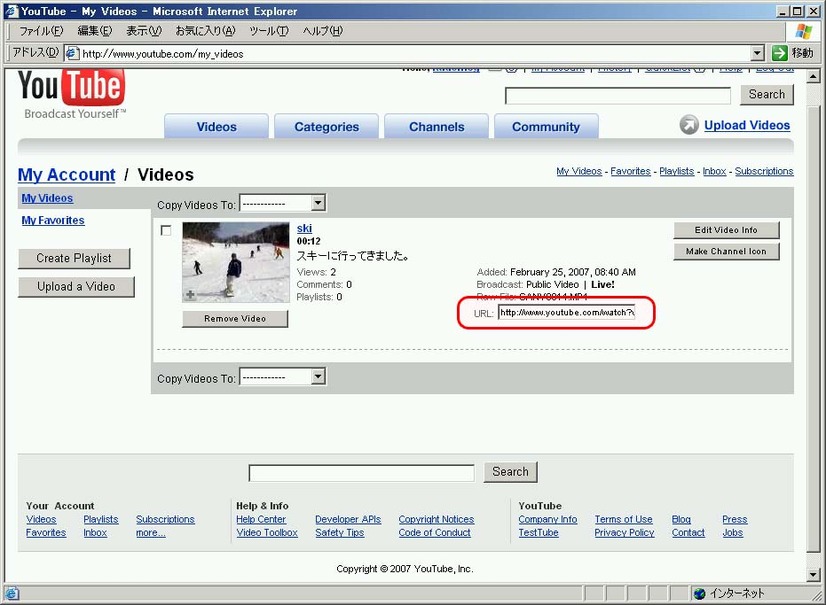Screen dimensions: 826x605
Task: Click Make Channel Icon button
Action: click(726, 251)
